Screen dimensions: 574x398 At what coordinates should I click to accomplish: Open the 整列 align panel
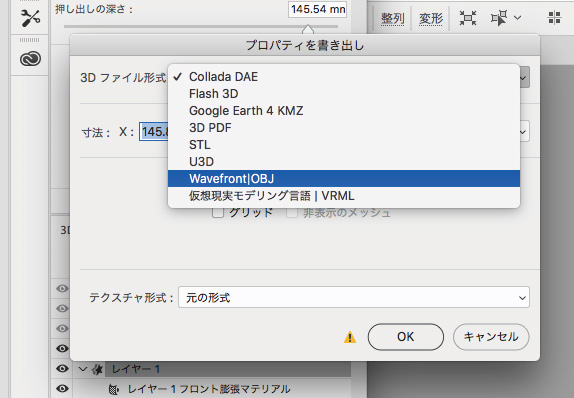coord(392,18)
